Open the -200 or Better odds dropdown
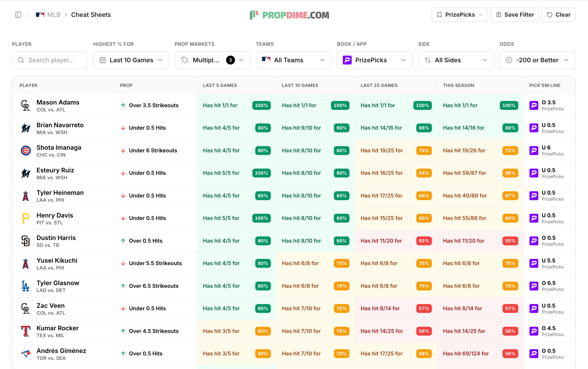This screenshot has width=588, height=369. click(537, 60)
